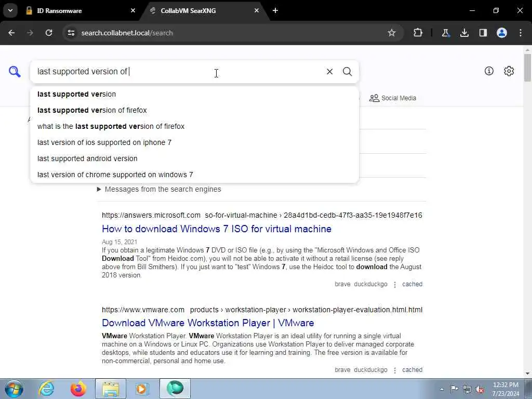Viewport: 532px width, 399px height.
Task: Select 'last version of chrome supported on windows 7'
Action: 195,175
